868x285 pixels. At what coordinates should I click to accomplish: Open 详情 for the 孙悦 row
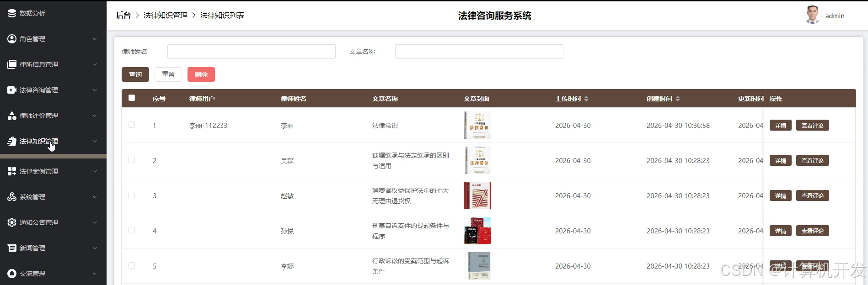click(781, 231)
